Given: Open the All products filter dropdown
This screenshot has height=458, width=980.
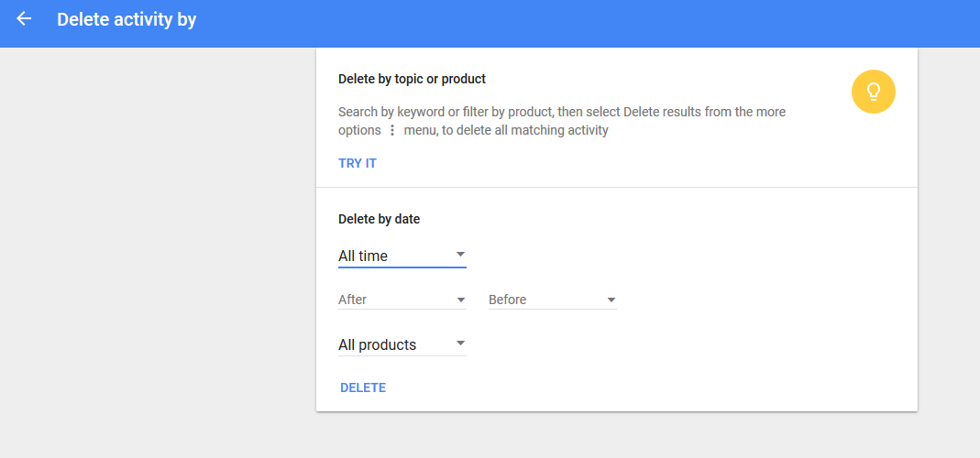Looking at the screenshot, I should (402, 344).
